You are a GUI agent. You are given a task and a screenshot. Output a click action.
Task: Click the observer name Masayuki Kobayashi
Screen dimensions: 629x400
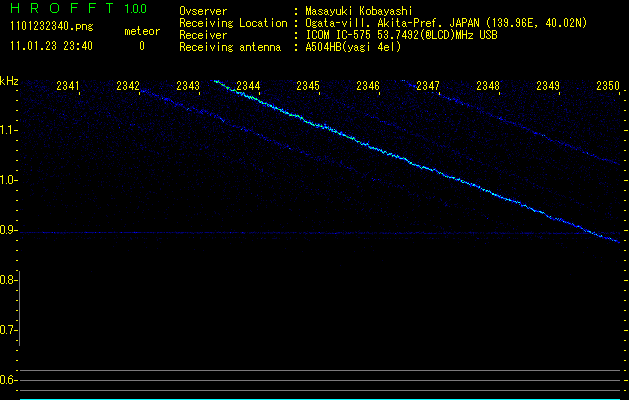click(359, 11)
